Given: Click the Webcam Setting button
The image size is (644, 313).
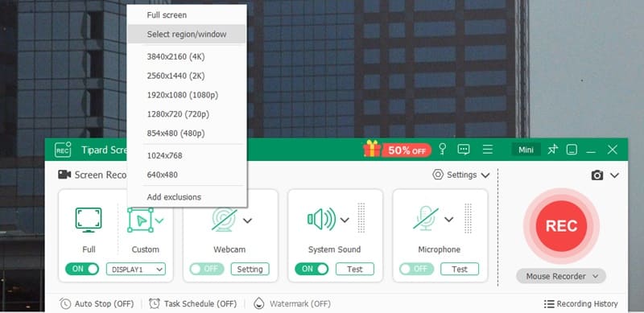Looking at the screenshot, I should point(250,270).
